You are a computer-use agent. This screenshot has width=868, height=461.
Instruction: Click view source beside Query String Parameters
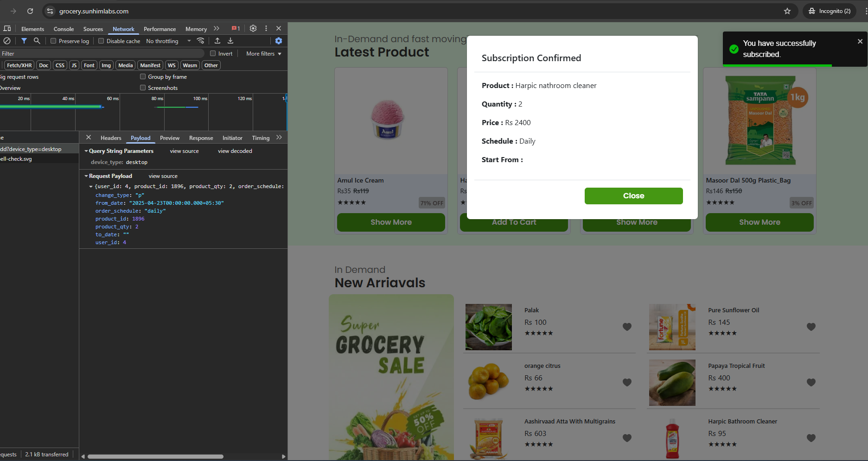pos(185,151)
